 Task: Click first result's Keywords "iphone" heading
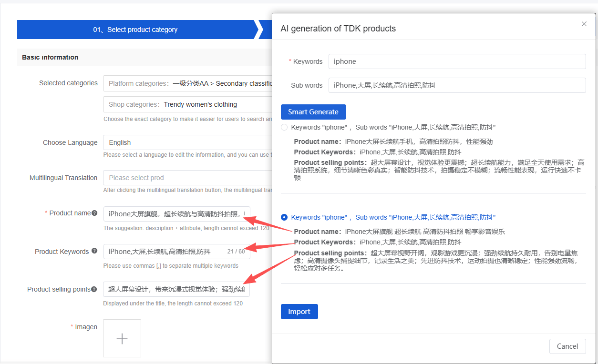pyautogui.click(x=393, y=127)
